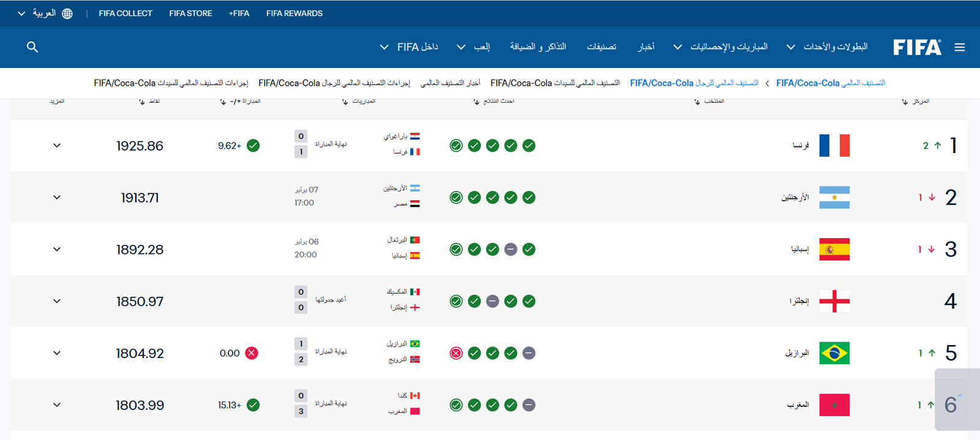Select the أخبار التصنيف العالمي tab
Screen dimensions: 980x440
click(450, 83)
